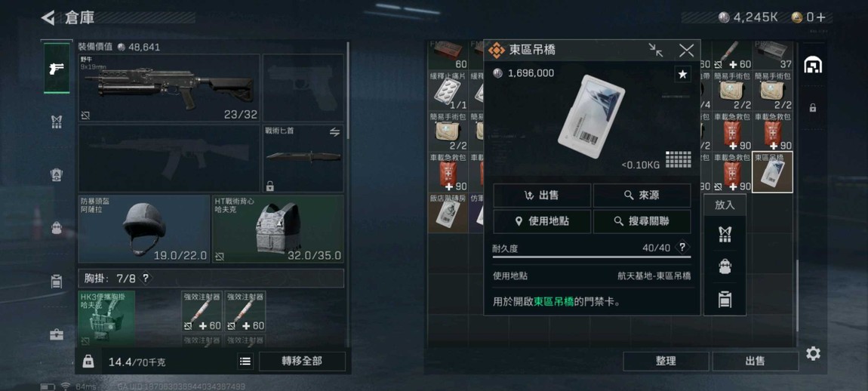This screenshot has height=391, width=868.
Task: Open the medical briefcase sidebar category
Action: coord(57,334)
